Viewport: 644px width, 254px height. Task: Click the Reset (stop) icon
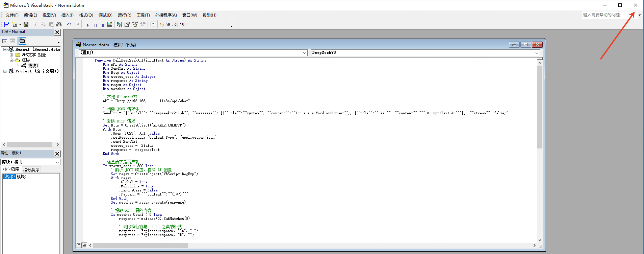(x=103, y=25)
